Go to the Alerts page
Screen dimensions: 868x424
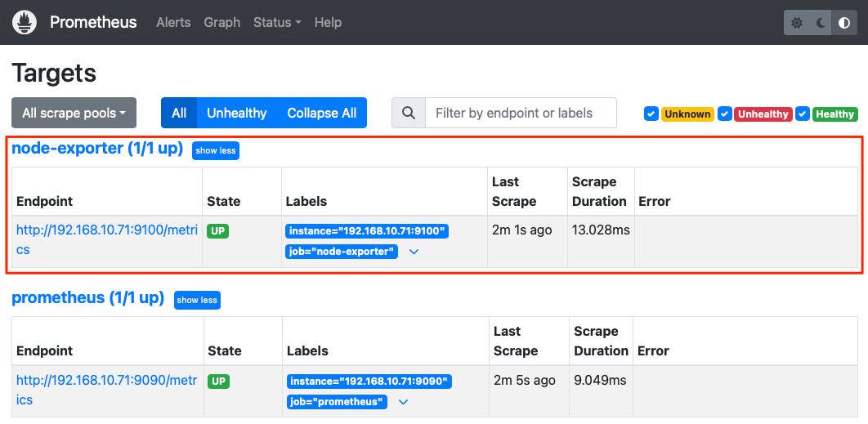point(173,23)
